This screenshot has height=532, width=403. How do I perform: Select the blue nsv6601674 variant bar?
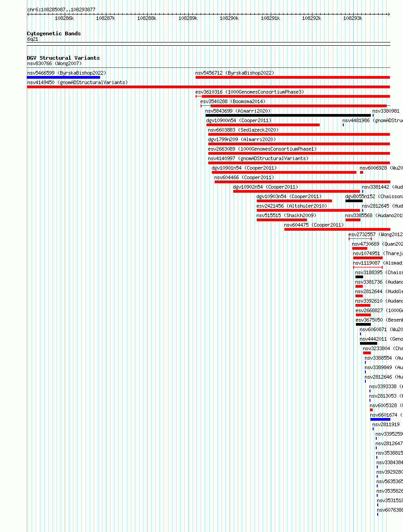[x=380, y=419]
